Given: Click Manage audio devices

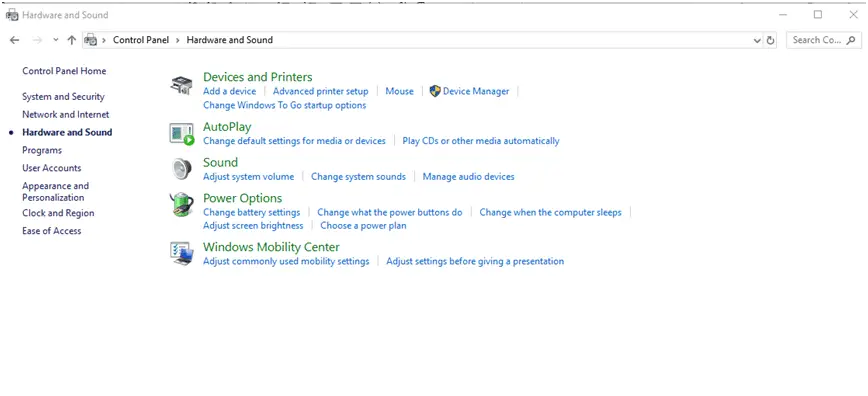Looking at the screenshot, I should click(468, 177).
